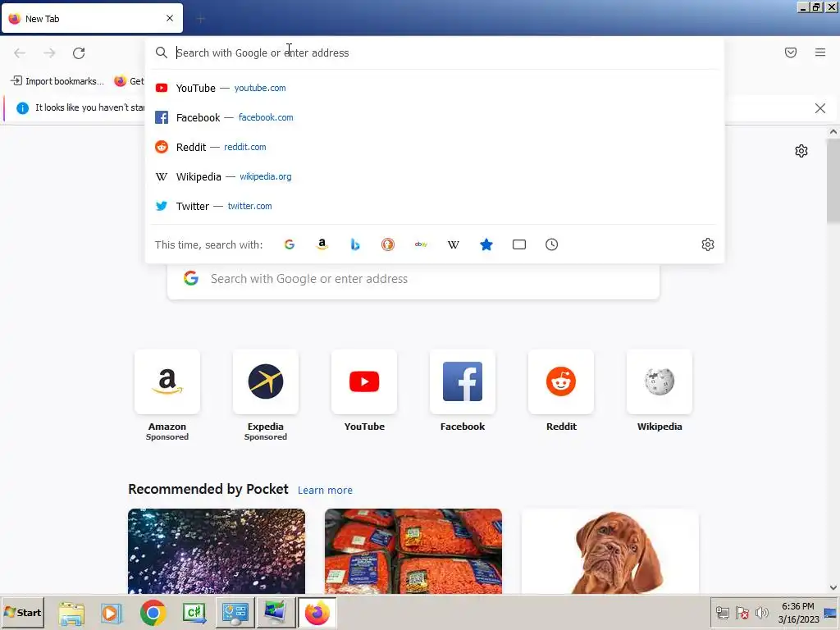Search this time with Bing icon
Viewport: 840px width, 630px height.
(x=354, y=244)
